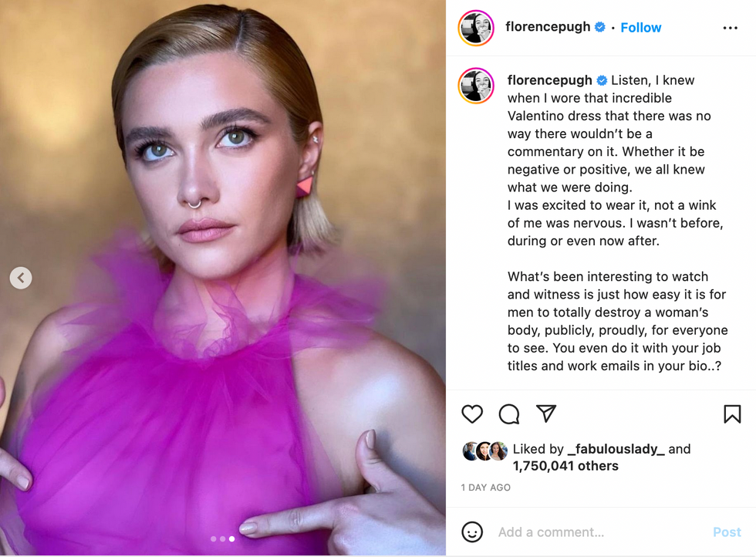756x557 pixels.
Task: Follow the florencepugh account
Action: tap(641, 28)
